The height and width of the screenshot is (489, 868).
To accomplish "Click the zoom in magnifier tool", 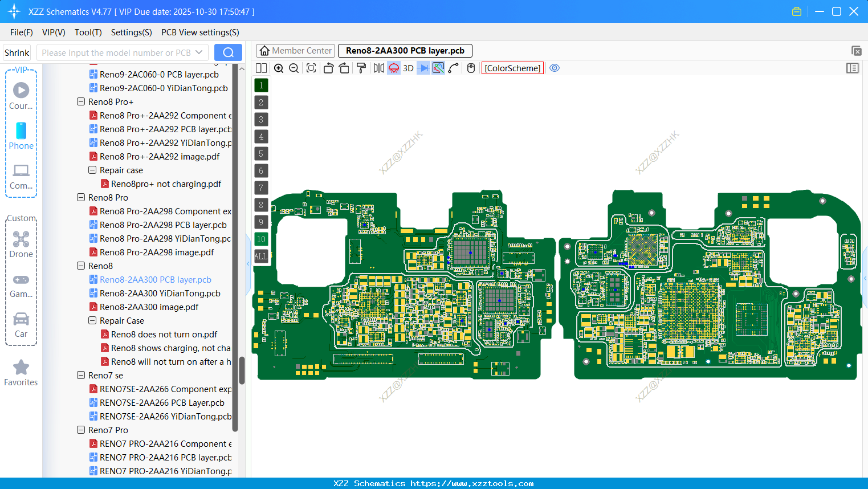I will click(x=279, y=68).
